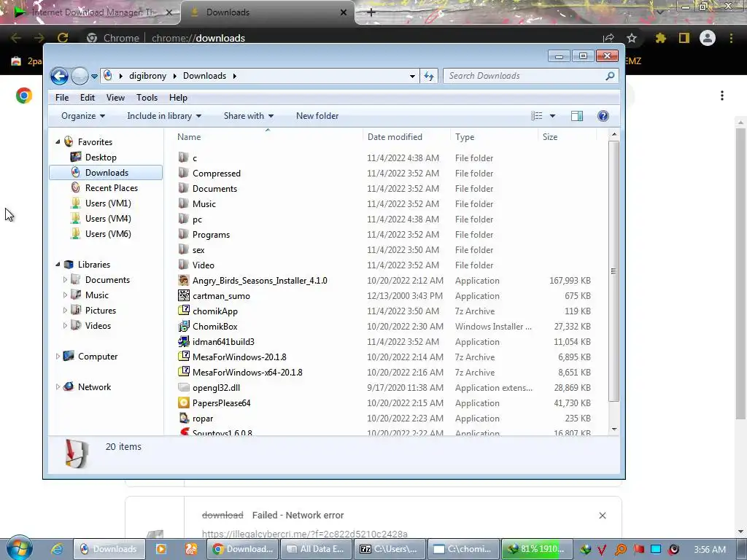Select the MesaForWindows-x64-20.1.8 archive icon
747x560 pixels.
(183, 372)
